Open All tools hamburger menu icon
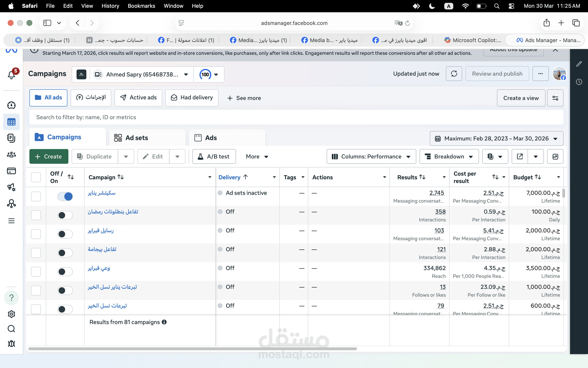Image resolution: width=588 pixels, height=368 pixels. click(x=11, y=221)
